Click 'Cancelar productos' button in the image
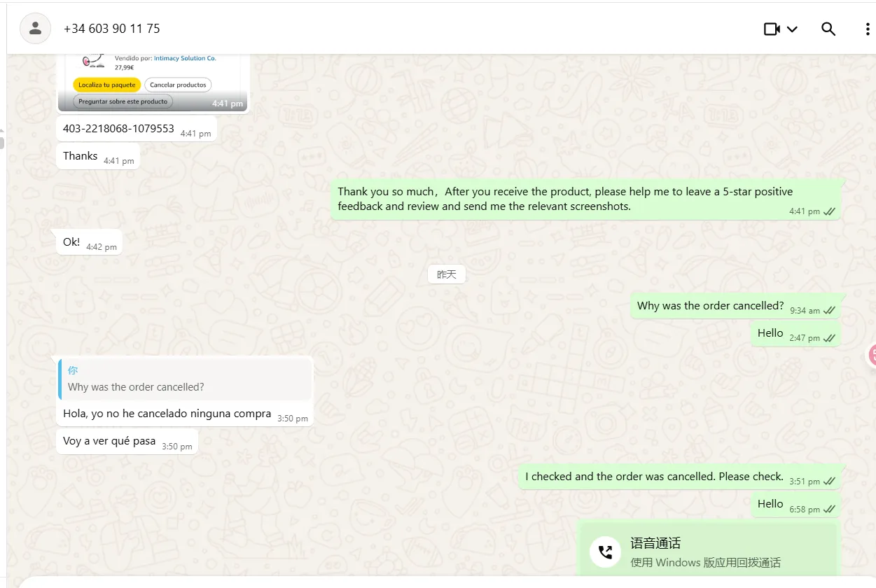 coord(178,85)
